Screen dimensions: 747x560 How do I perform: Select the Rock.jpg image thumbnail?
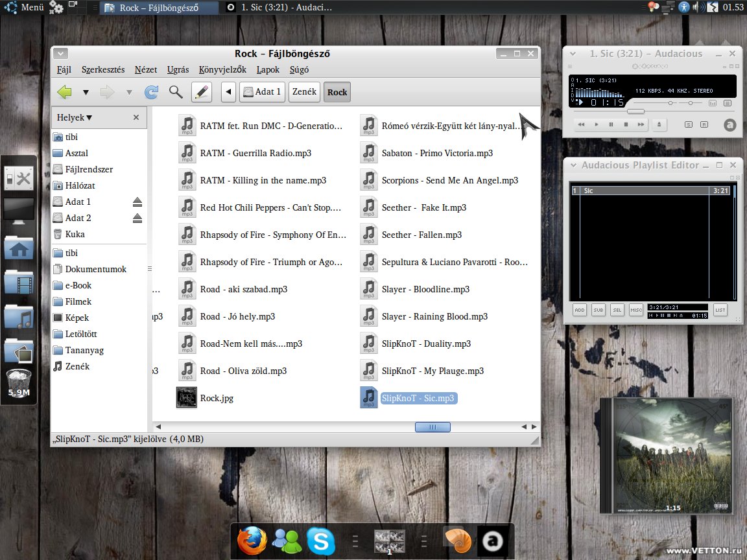[x=187, y=397]
